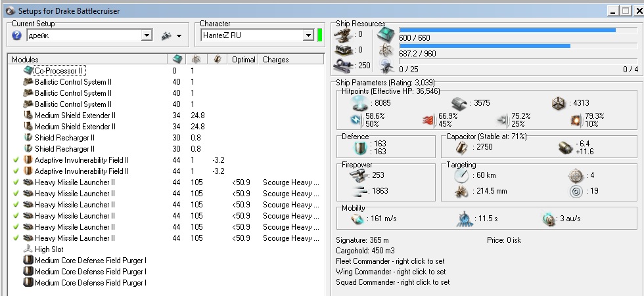This screenshot has height=296, width=644.
Task: Click the Co-Processor II module icon
Action: point(28,70)
